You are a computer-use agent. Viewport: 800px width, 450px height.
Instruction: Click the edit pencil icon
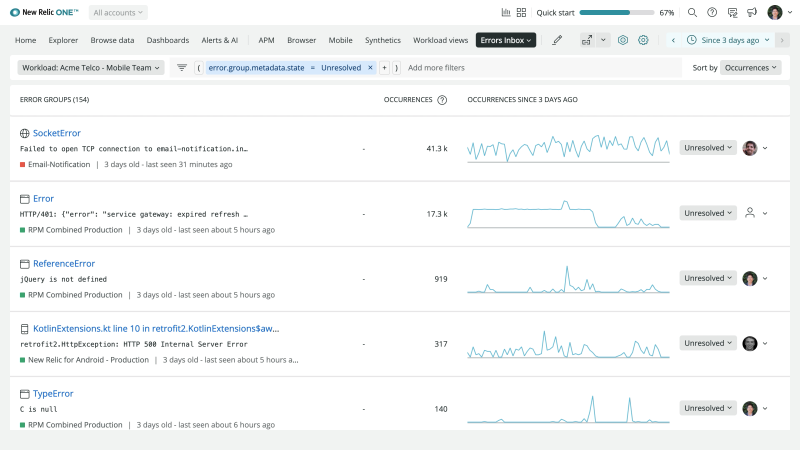[557, 40]
